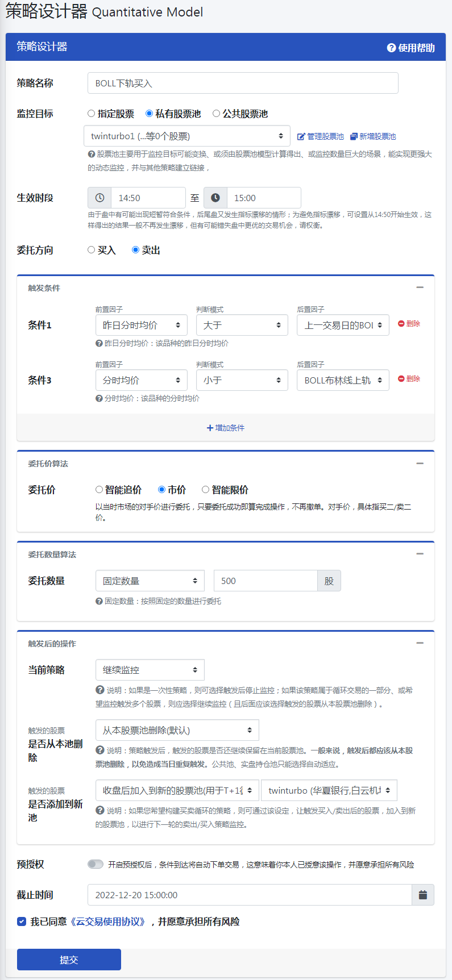
Task: Click 增加条件 to add condition
Action: point(226,428)
